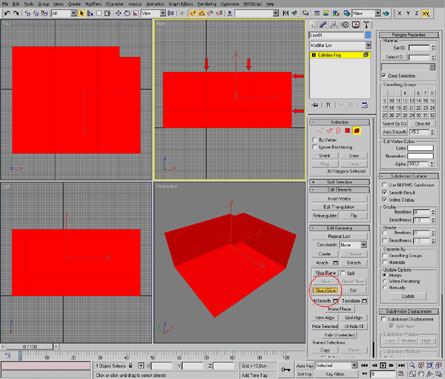445x379 pixels.
Task: Click the Slice Plane button
Action: [x=325, y=273]
